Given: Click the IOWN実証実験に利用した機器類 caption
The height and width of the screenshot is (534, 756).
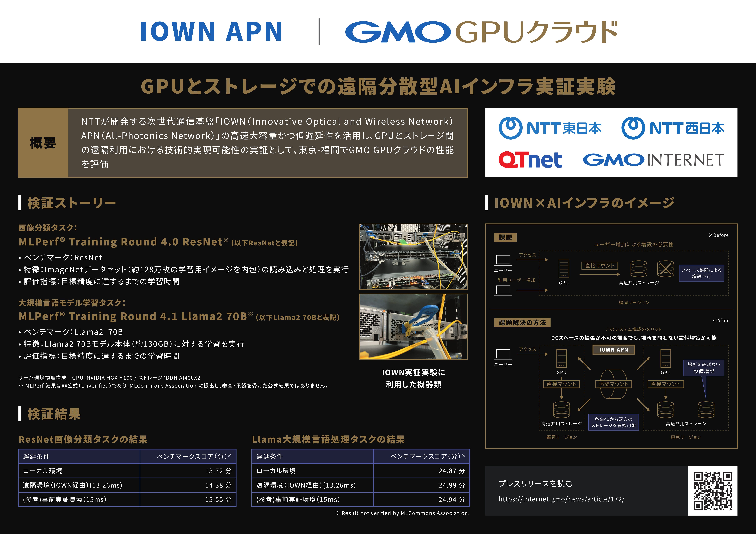Looking at the screenshot, I should pyautogui.click(x=413, y=378).
